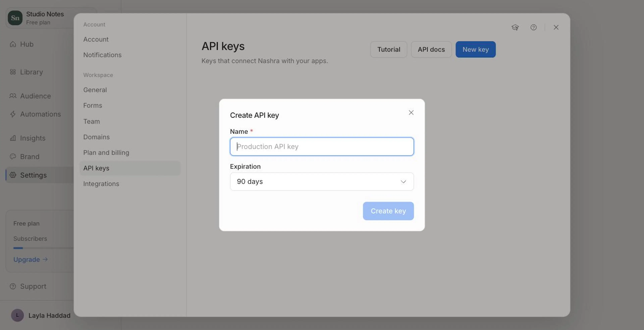Image resolution: width=644 pixels, height=330 pixels.
Task: Click the Layla Haddad user name
Action: click(49, 315)
